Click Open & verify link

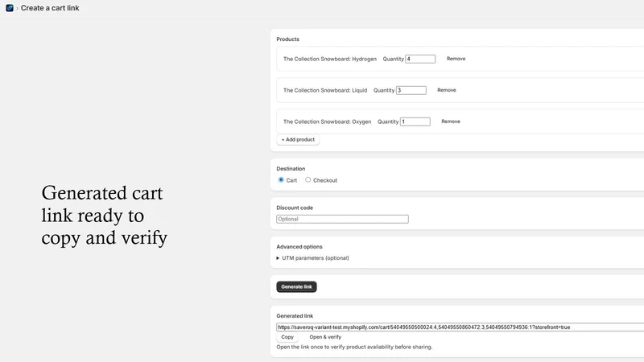coord(325,337)
